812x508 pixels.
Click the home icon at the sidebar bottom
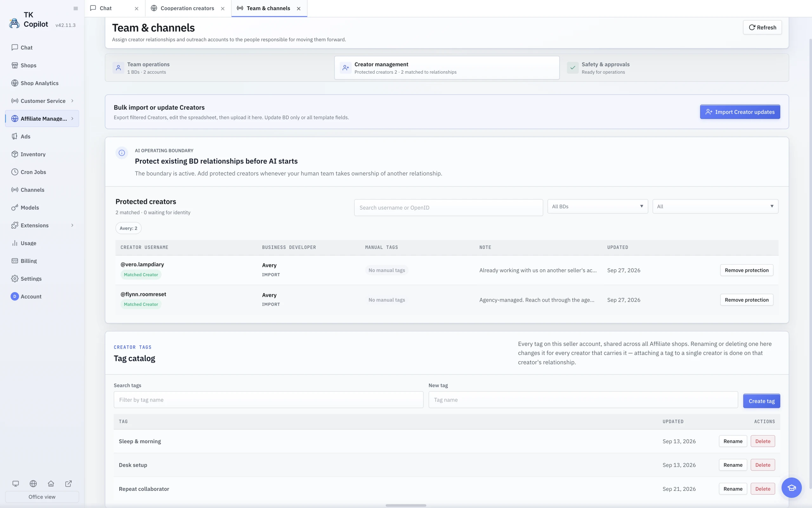(51, 484)
